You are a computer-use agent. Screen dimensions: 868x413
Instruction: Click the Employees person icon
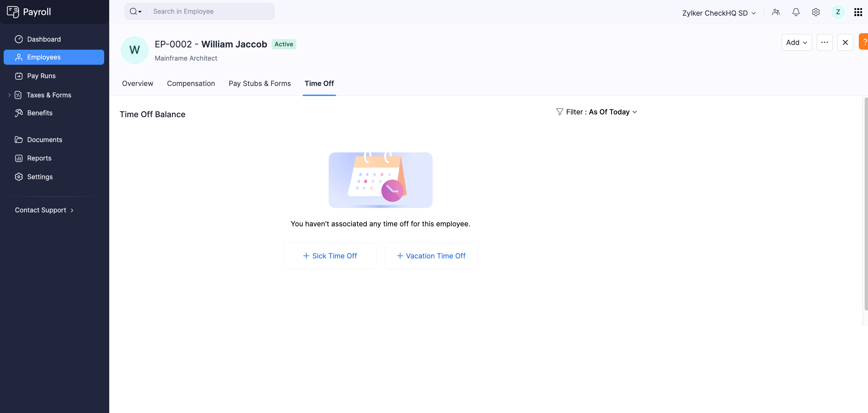tap(19, 57)
